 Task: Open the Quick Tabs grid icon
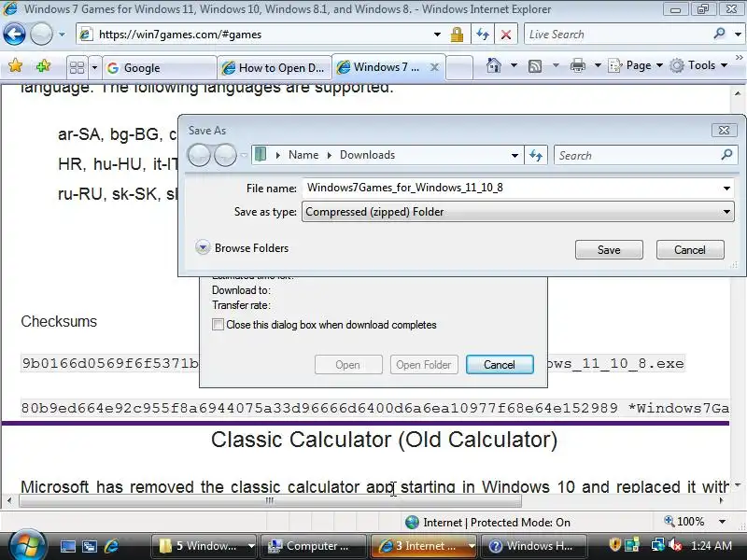pyautogui.click(x=77, y=67)
